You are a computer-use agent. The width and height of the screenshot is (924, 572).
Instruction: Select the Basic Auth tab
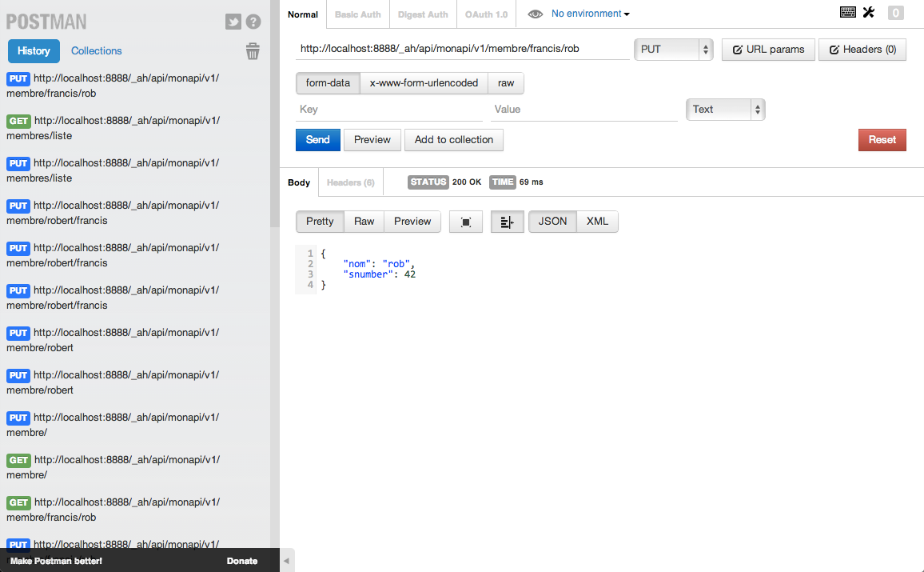coord(357,14)
